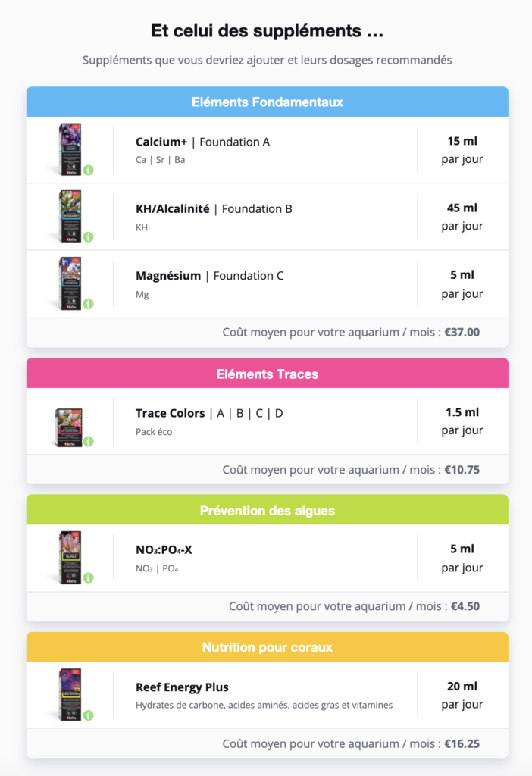
Task: Open info icon for KH/Alcalinité product
Action: pos(88,237)
